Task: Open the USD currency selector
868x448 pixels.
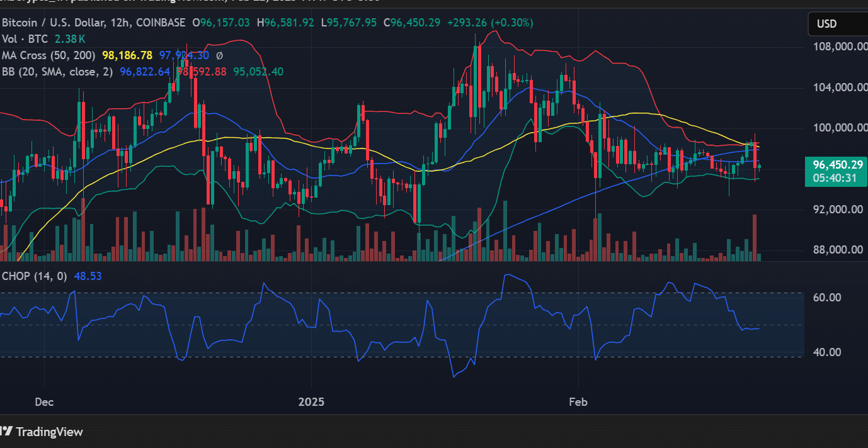Action: 837,24
